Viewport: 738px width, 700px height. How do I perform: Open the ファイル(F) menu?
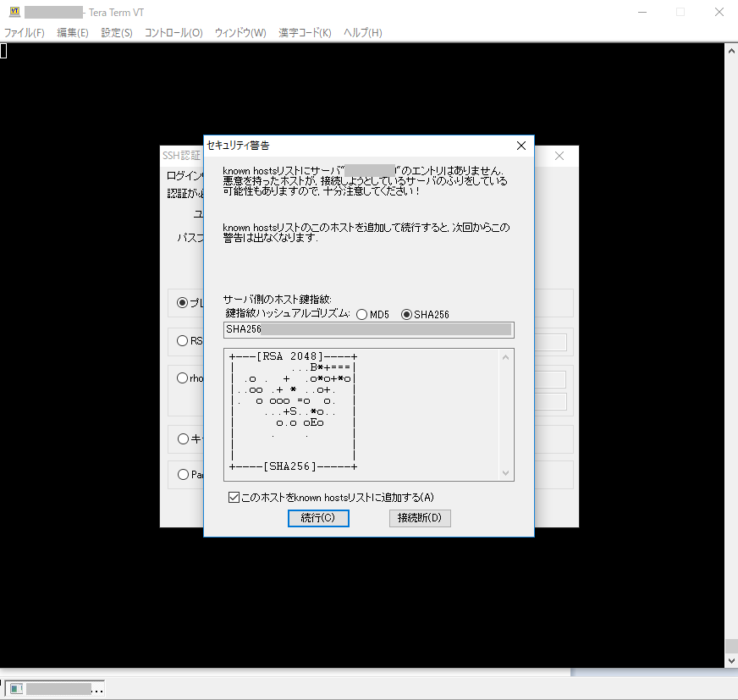(x=23, y=32)
